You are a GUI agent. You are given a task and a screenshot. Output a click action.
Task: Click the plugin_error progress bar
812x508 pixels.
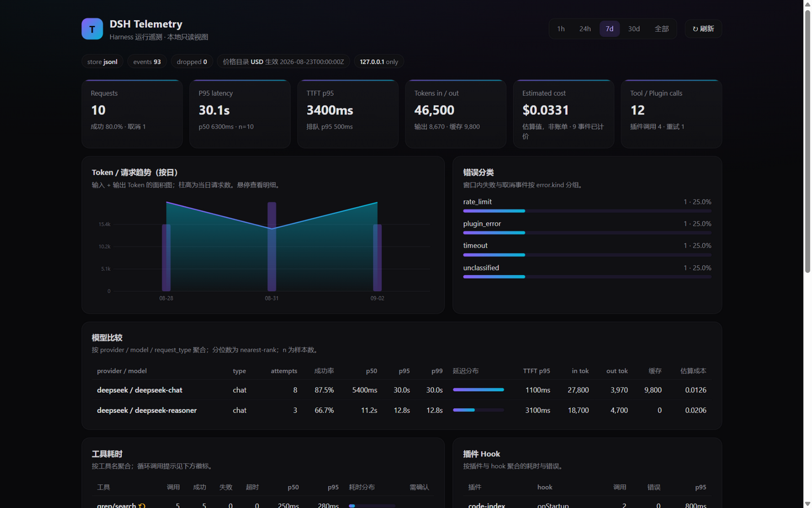pos(587,233)
